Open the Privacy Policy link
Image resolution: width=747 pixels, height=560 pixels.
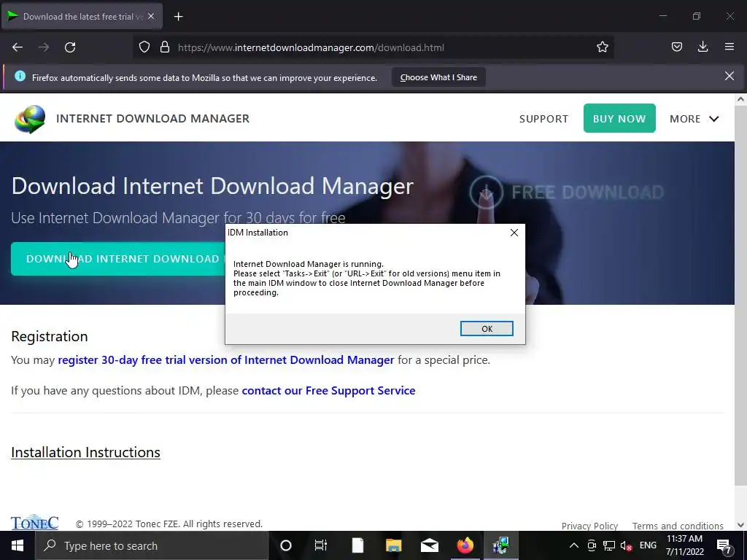pos(589,526)
